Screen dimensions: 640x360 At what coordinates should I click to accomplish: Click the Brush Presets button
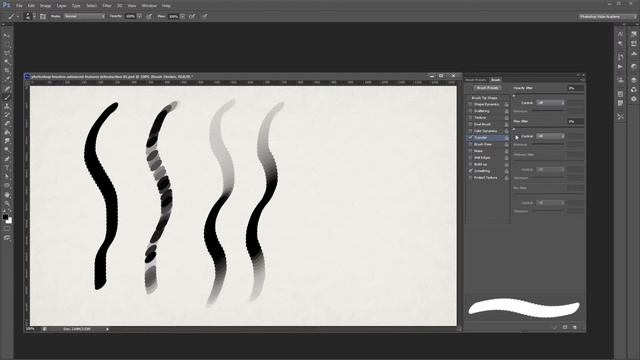tap(487, 88)
